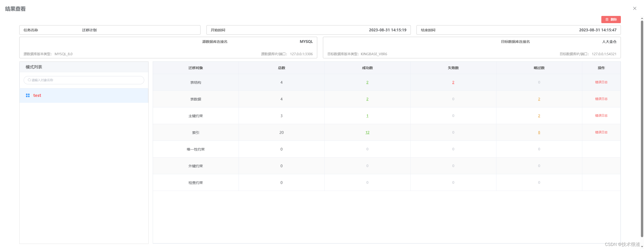Click the 略过数 value 2 for 主键约束
The height and width of the screenshot is (249, 644).
[x=539, y=116]
